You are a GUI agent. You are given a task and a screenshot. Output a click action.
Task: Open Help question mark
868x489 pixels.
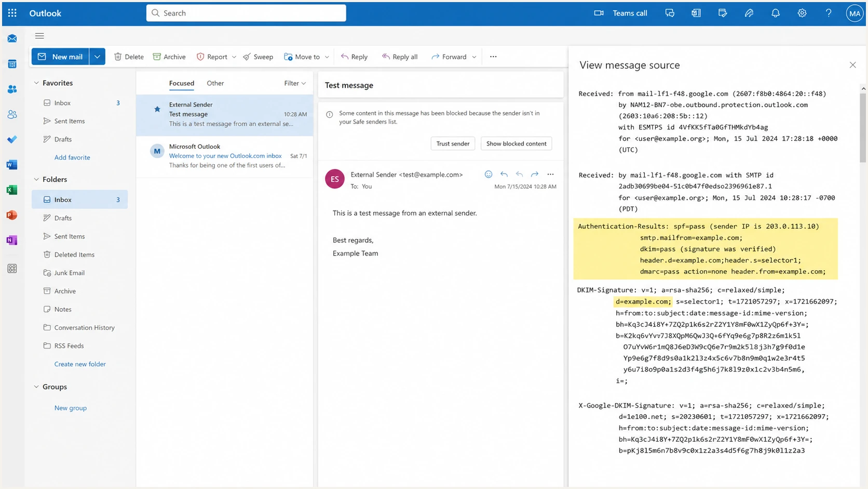(829, 13)
